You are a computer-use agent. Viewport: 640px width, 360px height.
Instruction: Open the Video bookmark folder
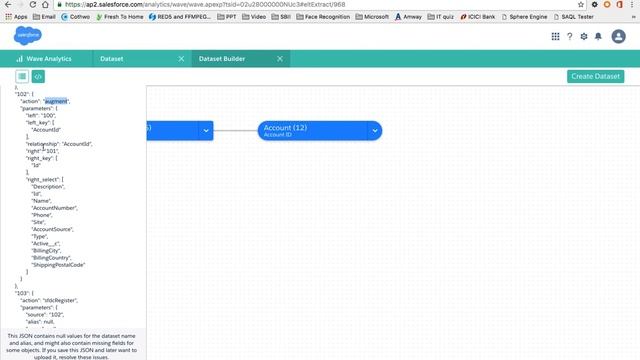(x=254, y=17)
